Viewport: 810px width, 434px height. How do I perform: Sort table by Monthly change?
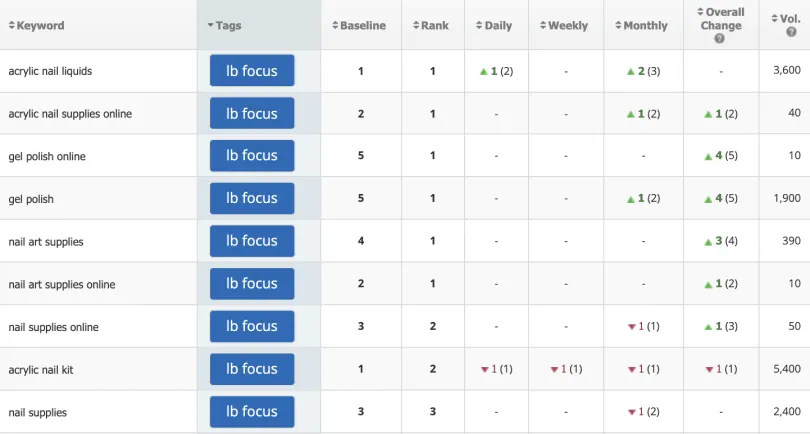pos(642,25)
